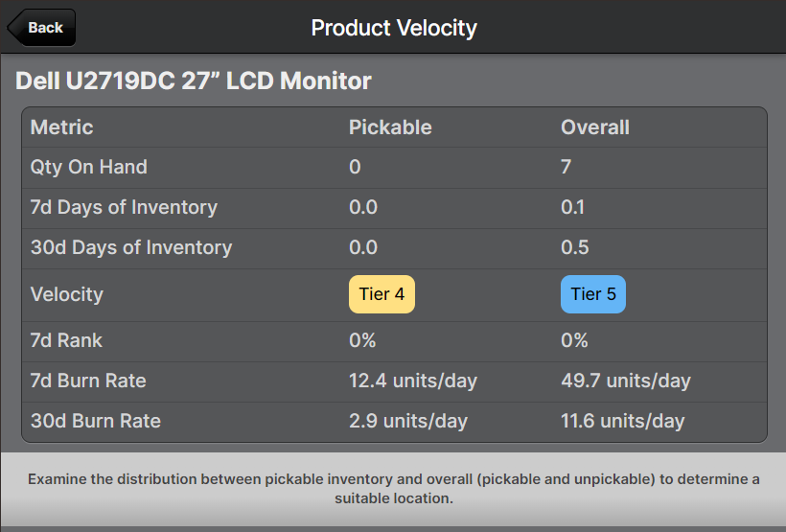Tap the Back button
This screenshot has height=532, width=786.
(x=42, y=28)
